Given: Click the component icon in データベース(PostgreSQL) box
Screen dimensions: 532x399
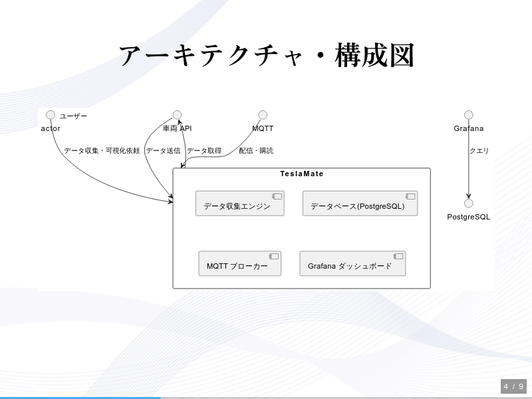Looking at the screenshot, I should point(410,196).
